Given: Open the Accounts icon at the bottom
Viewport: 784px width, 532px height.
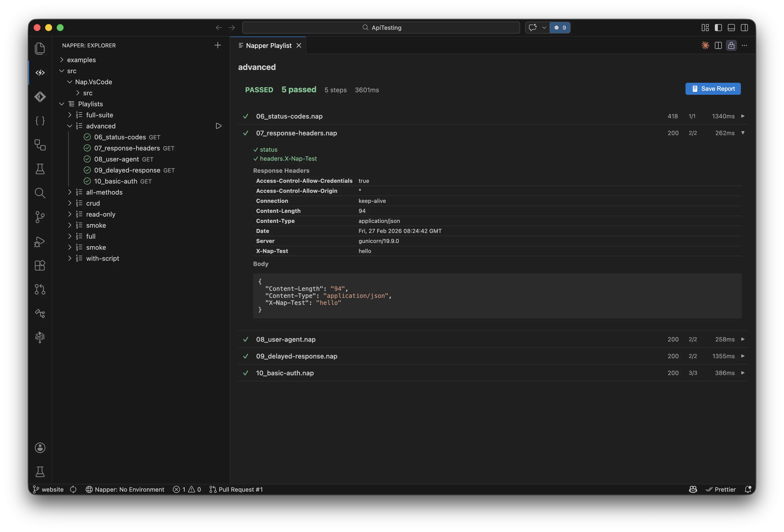Looking at the screenshot, I should click(x=40, y=448).
